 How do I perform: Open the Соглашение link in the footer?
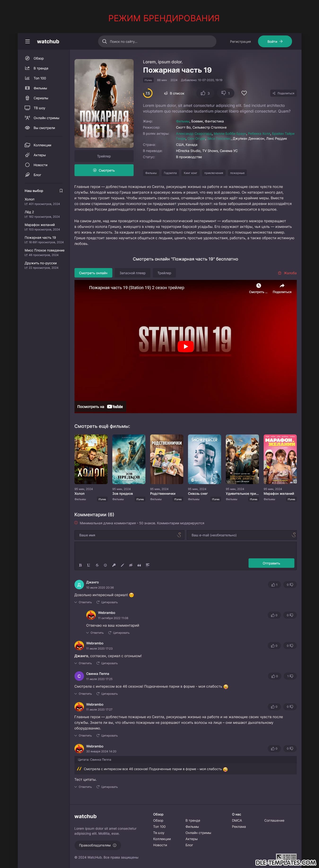(x=274, y=820)
